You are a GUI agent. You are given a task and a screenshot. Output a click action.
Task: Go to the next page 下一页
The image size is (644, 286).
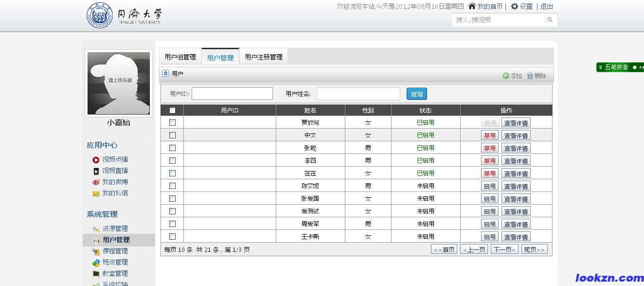504,249
